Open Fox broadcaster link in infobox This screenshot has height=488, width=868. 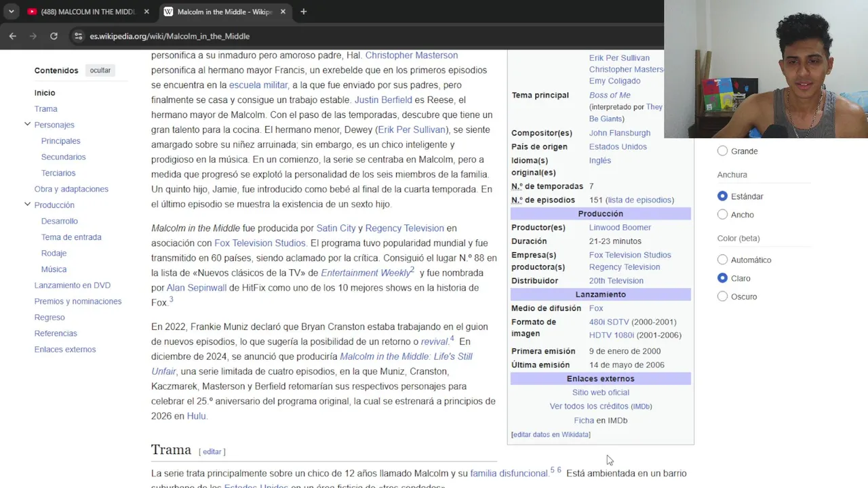[596, 308]
